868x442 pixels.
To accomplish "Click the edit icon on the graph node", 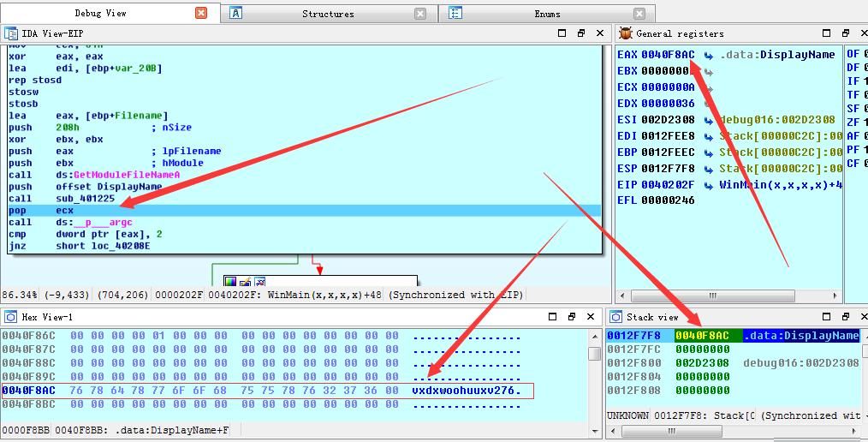I will [x=245, y=283].
